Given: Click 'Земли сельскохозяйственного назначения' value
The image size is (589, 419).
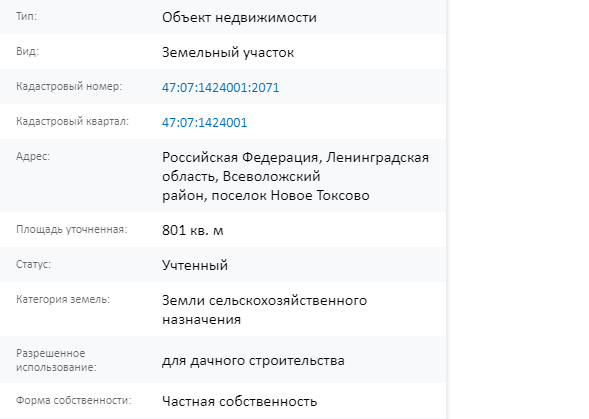Looking at the screenshot, I should [x=264, y=310].
